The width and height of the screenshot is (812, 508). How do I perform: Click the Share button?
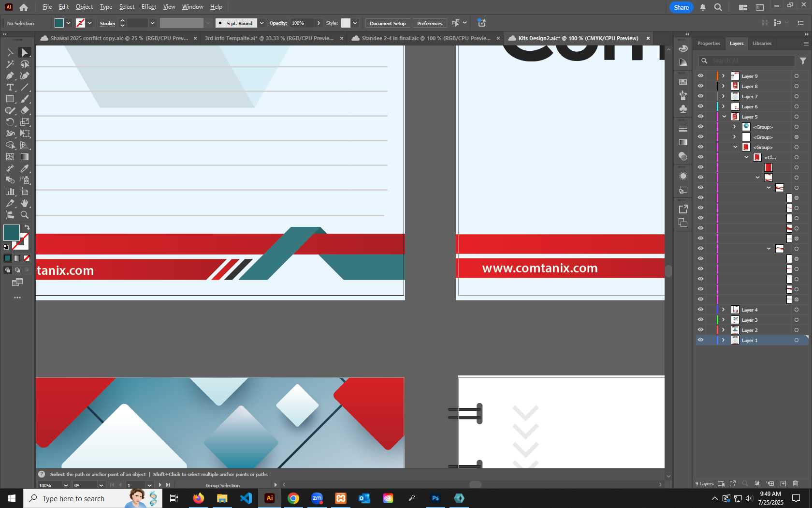coord(681,7)
